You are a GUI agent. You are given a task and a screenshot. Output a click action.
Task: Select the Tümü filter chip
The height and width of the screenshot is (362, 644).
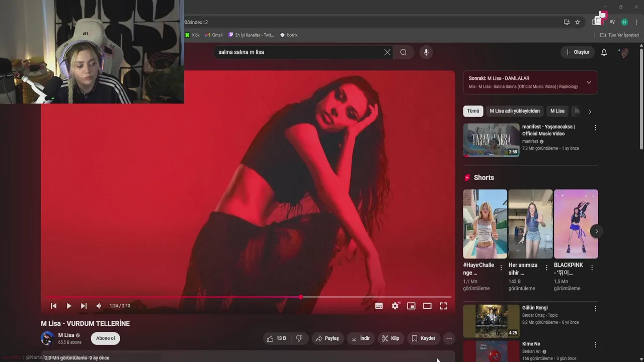click(x=473, y=111)
